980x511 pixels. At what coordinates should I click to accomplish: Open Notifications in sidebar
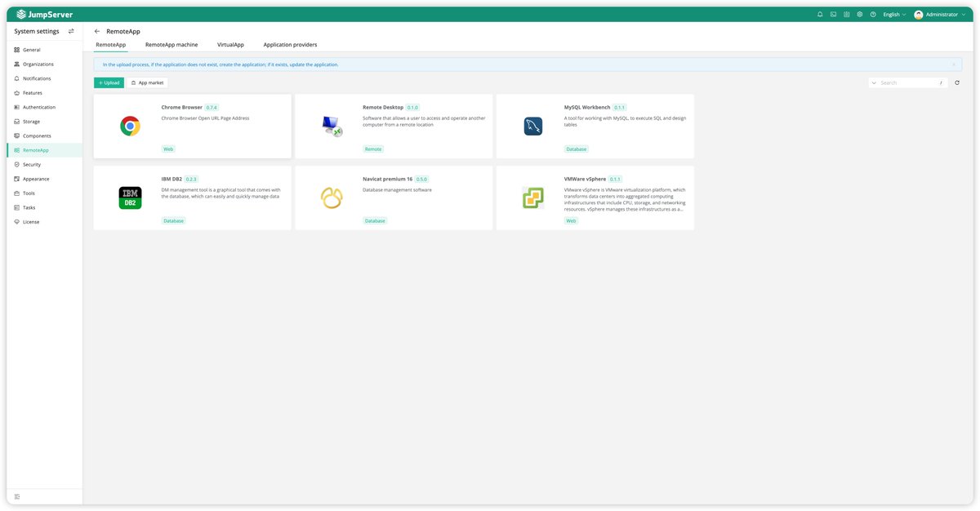click(x=45, y=78)
